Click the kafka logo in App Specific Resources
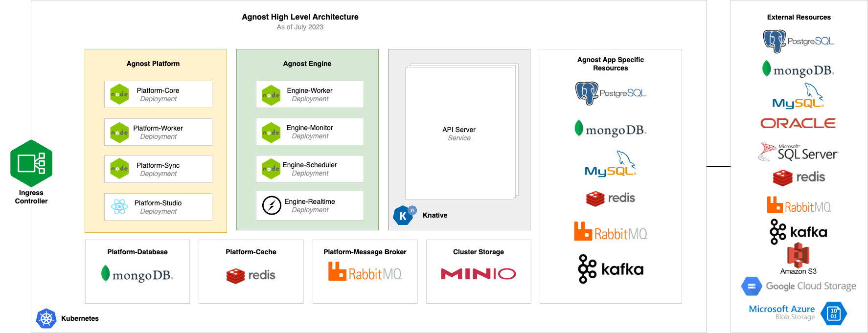The width and height of the screenshot is (868, 333). coord(611,269)
